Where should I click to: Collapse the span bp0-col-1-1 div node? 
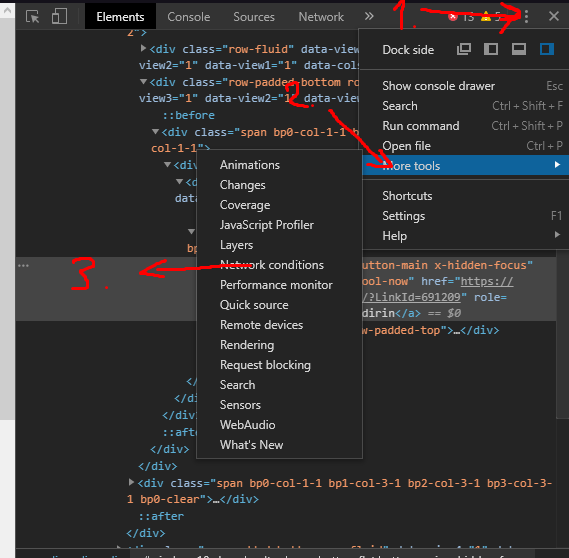tap(155, 132)
